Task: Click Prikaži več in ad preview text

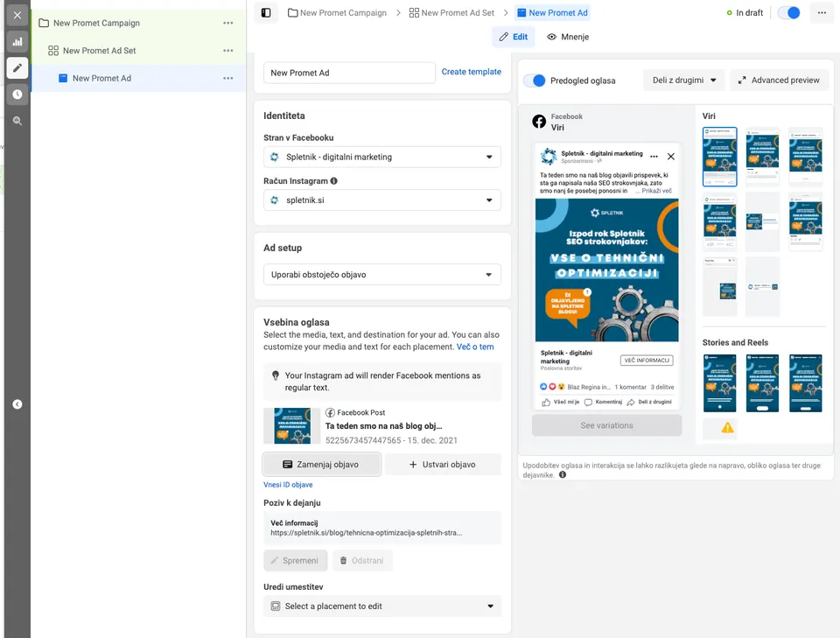Action: 657,191
